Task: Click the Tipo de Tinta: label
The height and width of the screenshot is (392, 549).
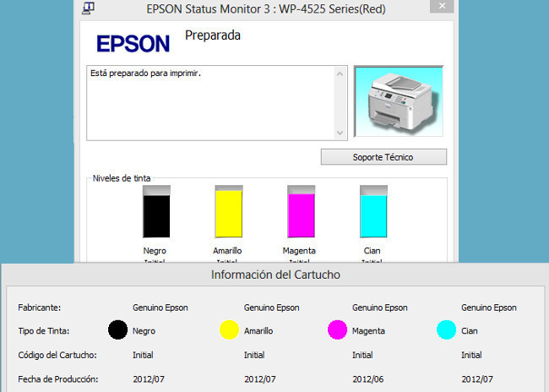Action: click(x=44, y=331)
